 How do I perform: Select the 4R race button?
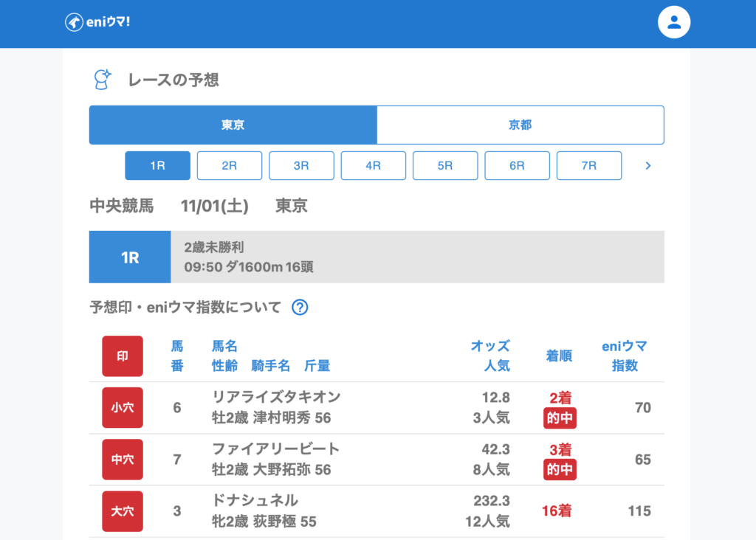pos(373,166)
